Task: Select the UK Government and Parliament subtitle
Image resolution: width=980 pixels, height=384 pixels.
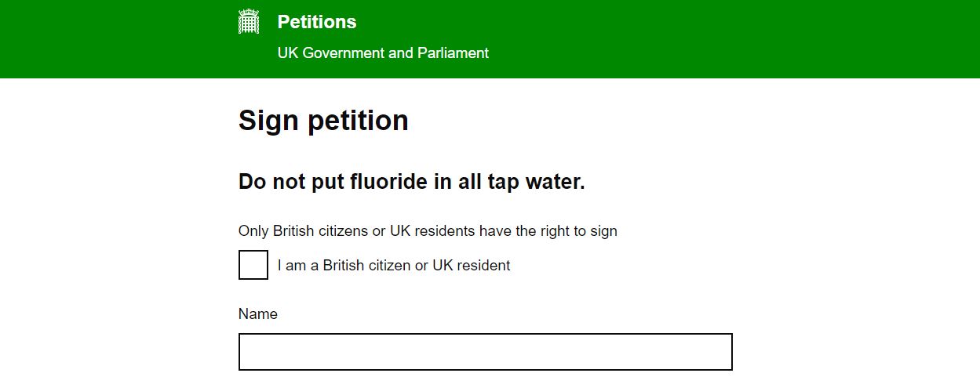Action: point(383,53)
